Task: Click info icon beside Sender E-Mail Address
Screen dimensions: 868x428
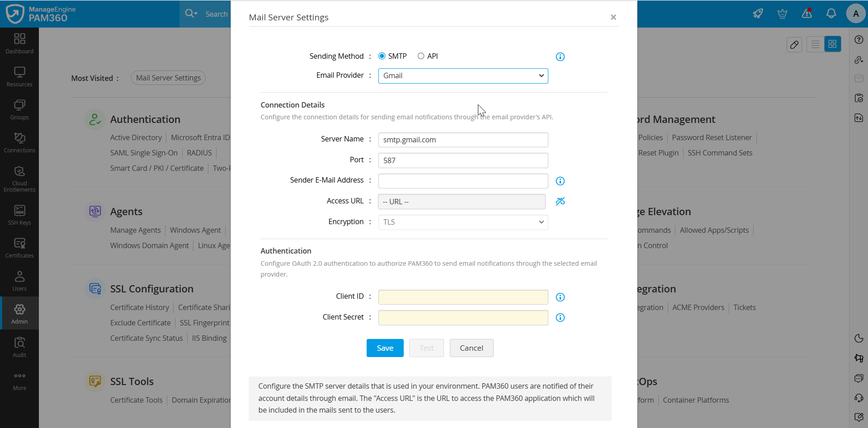Action: click(x=560, y=181)
